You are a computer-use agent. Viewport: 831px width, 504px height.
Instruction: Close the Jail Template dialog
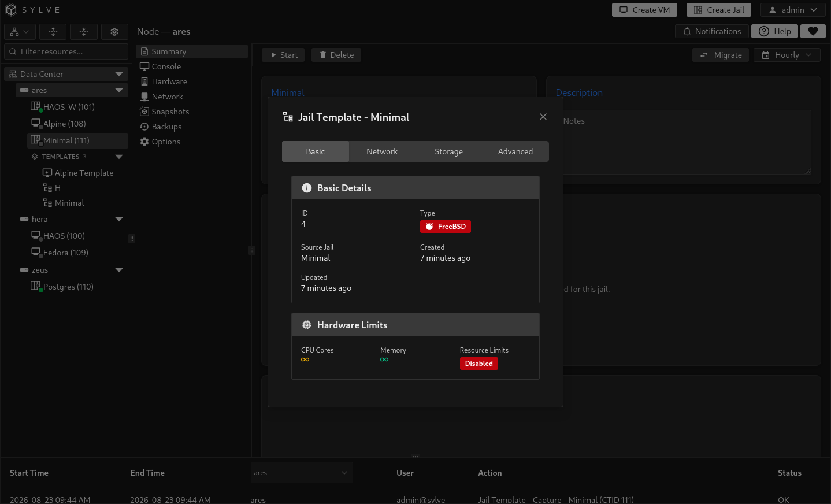click(x=543, y=117)
